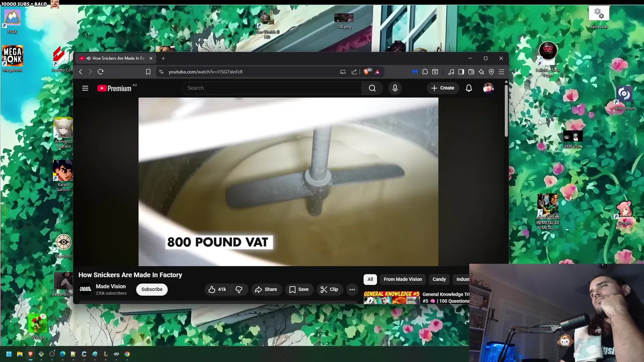Click the address bar URL
Screen dimensions: 644x362
tap(205, 72)
